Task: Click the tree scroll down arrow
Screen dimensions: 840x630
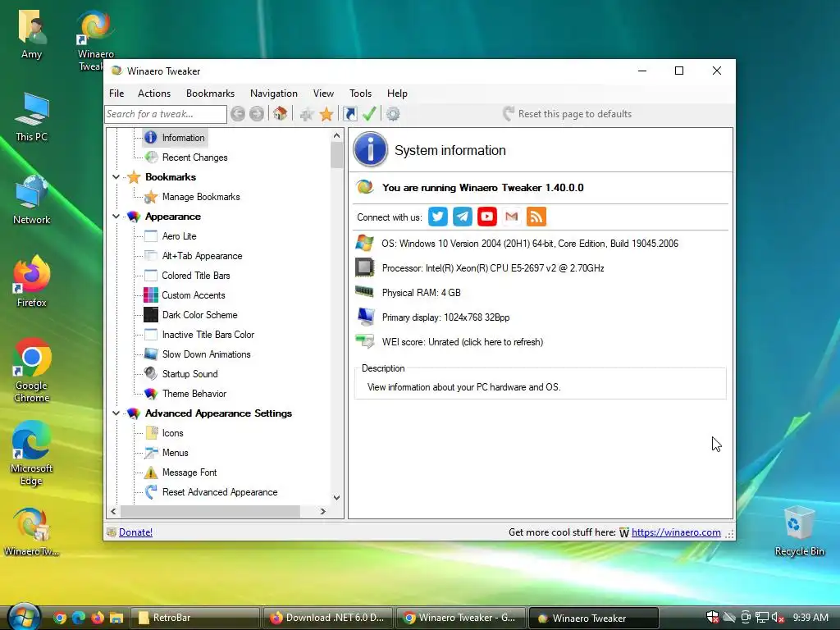Action: 336,498
